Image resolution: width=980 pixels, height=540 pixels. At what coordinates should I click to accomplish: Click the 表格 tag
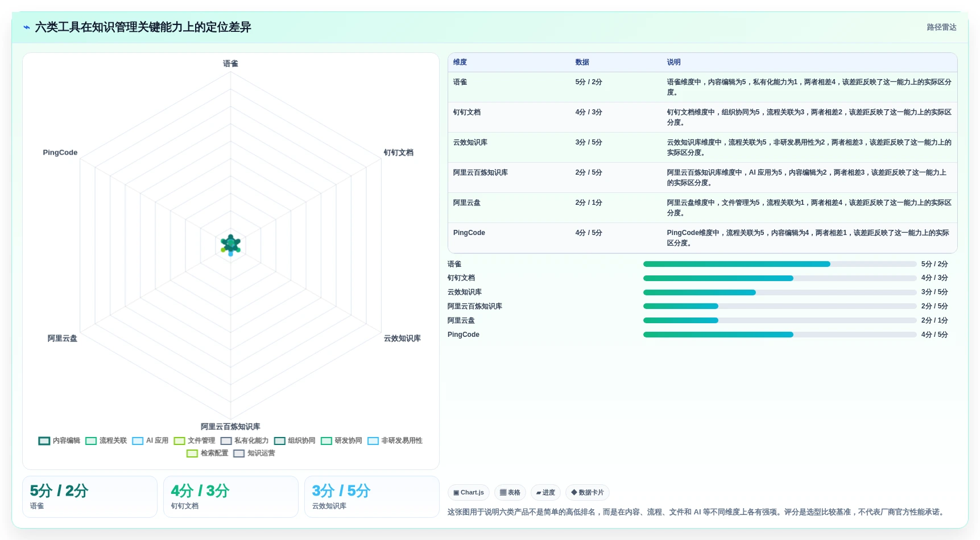[x=510, y=493]
